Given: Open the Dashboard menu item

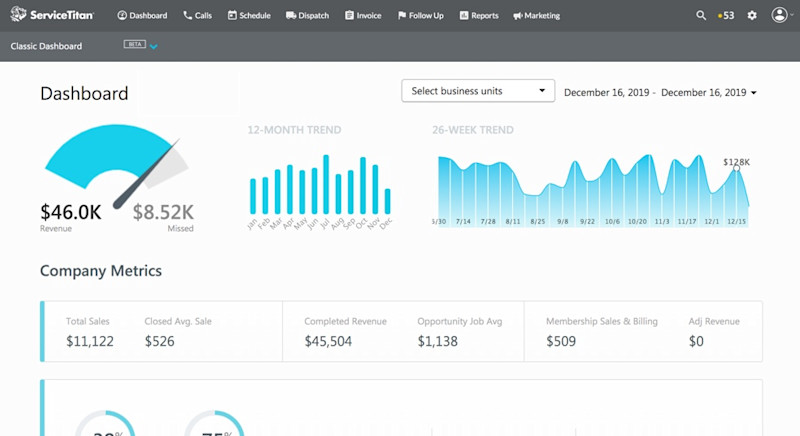Looking at the screenshot, I should point(142,15).
